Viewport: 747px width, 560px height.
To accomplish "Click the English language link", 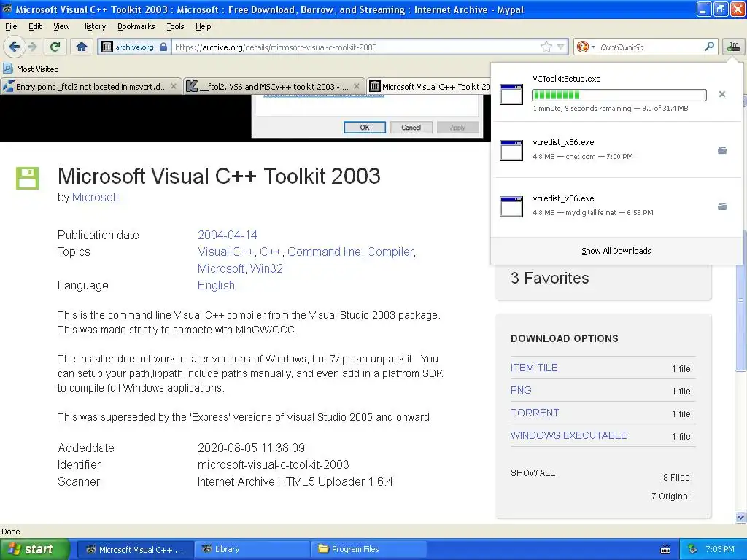I will 216,285.
